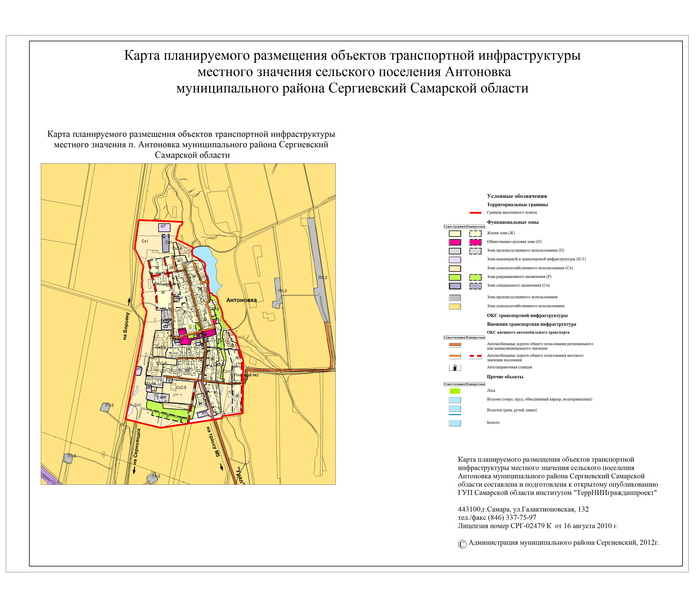Click 'Леса' legend label
Image resolution: width=700 pixels, height=607 pixels.
tap(491, 391)
